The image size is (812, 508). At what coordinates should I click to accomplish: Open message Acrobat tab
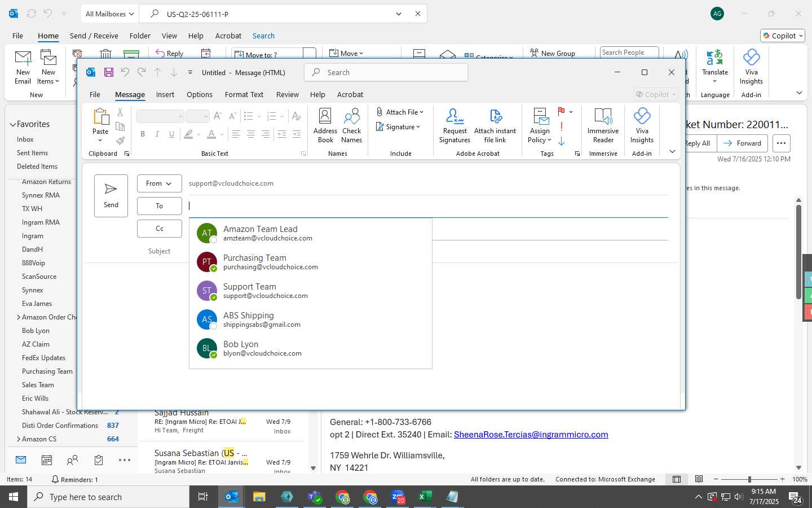(x=350, y=94)
